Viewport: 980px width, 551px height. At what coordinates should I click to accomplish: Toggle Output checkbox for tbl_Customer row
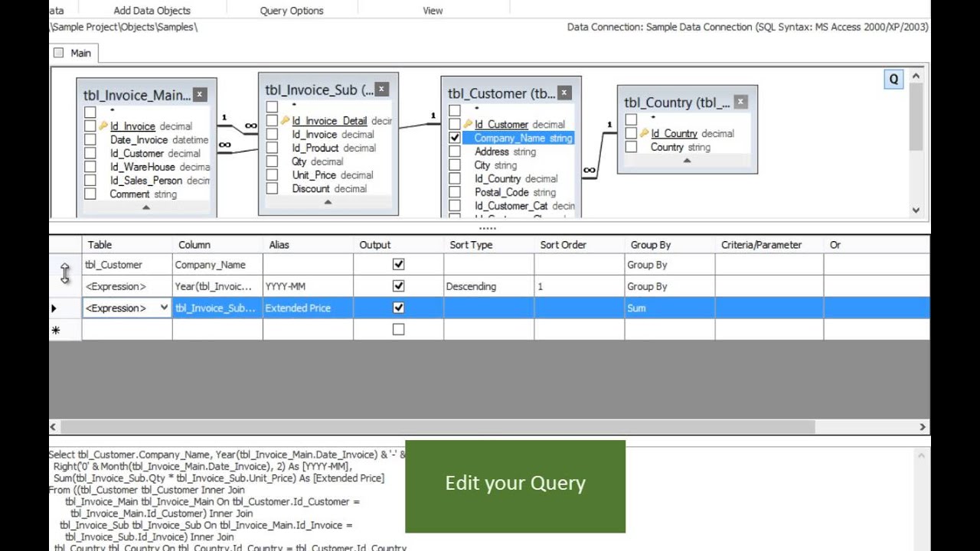(398, 264)
